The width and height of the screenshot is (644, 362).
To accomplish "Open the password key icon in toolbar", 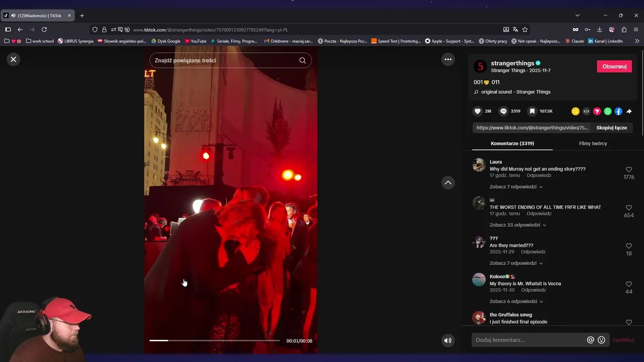I will point(587,30).
